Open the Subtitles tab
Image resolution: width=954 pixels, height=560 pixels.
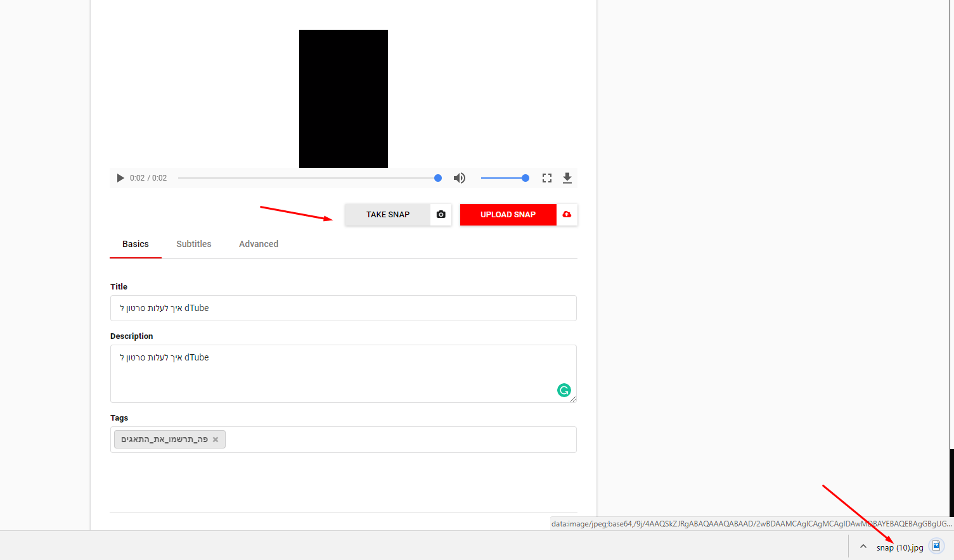[x=194, y=244]
